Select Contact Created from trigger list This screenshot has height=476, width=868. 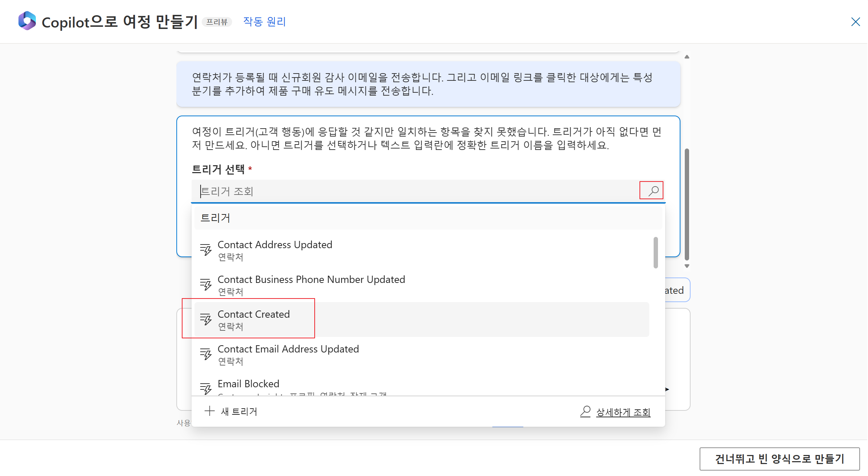253,314
